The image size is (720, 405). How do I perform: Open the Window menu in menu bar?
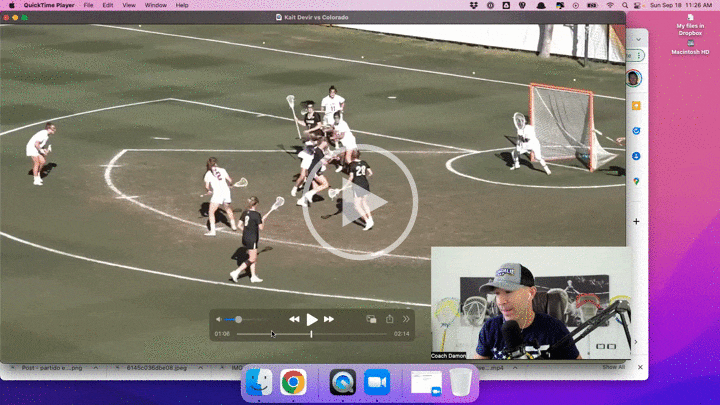[156, 5]
